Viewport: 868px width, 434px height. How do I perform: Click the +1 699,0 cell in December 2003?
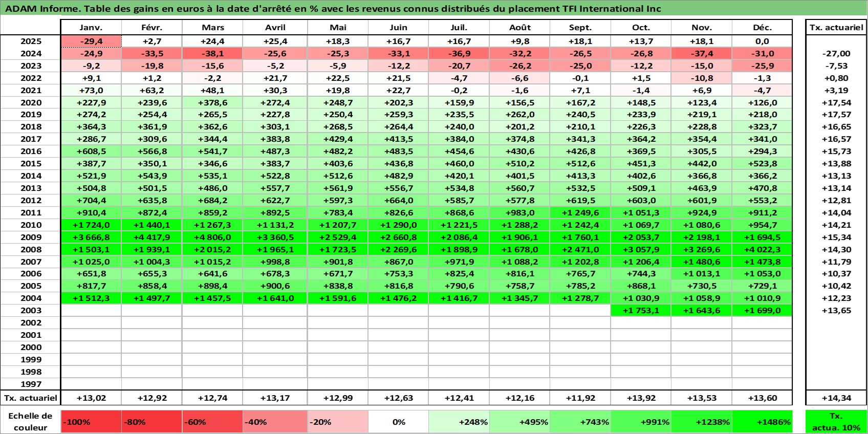tap(762, 311)
